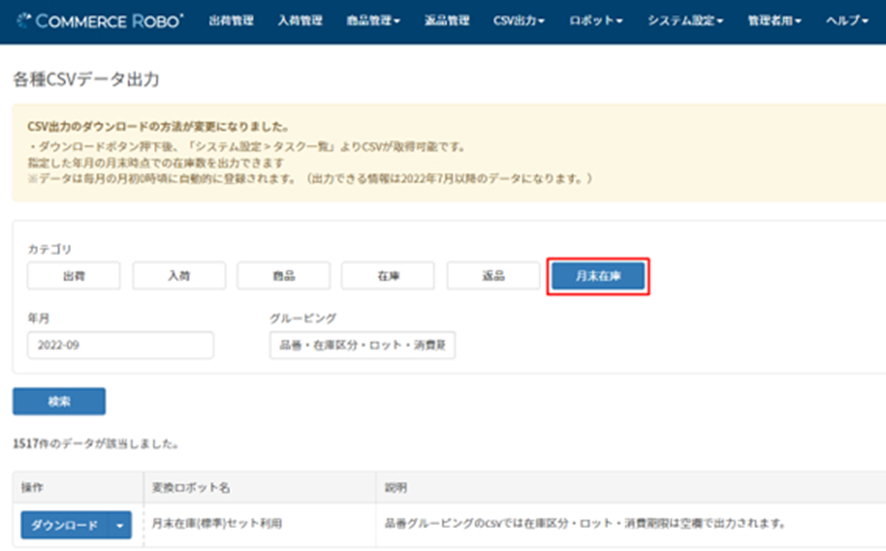This screenshot has width=886, height=551.
Task: Go to 返品管理 in navigation bar
Action: pos(447,21)
